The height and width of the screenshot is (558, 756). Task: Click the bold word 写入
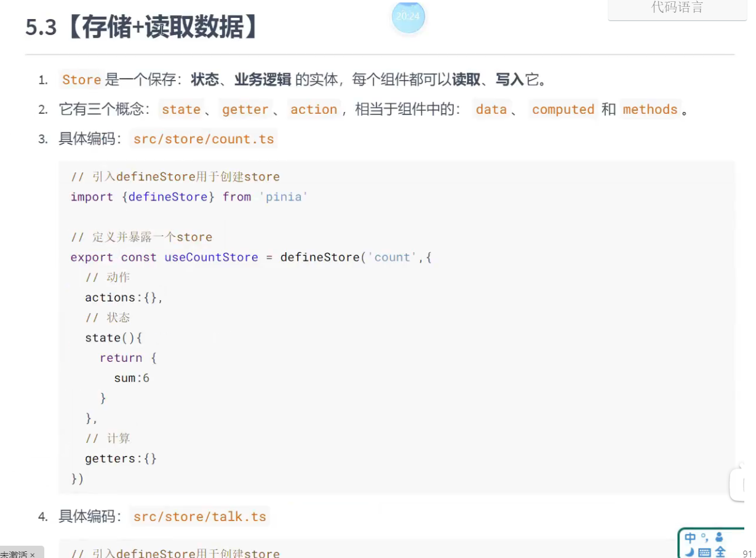coord(509,79)
